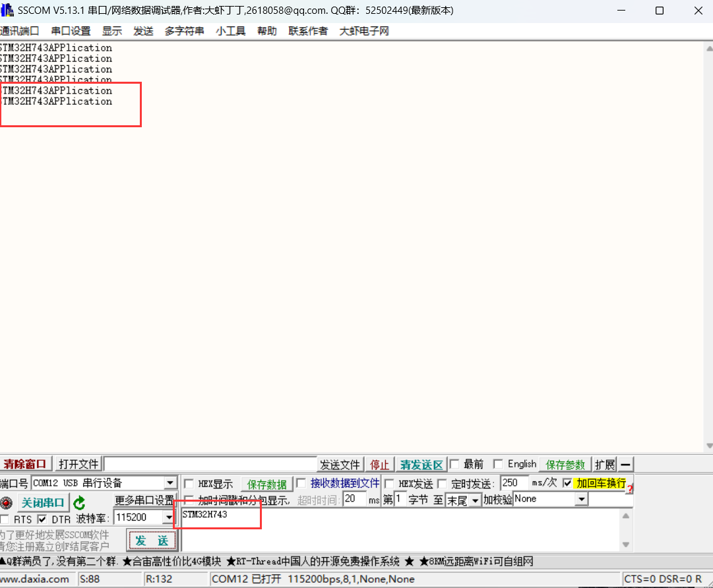
Task: Toggle RTS checkbox
Action: 5,519
